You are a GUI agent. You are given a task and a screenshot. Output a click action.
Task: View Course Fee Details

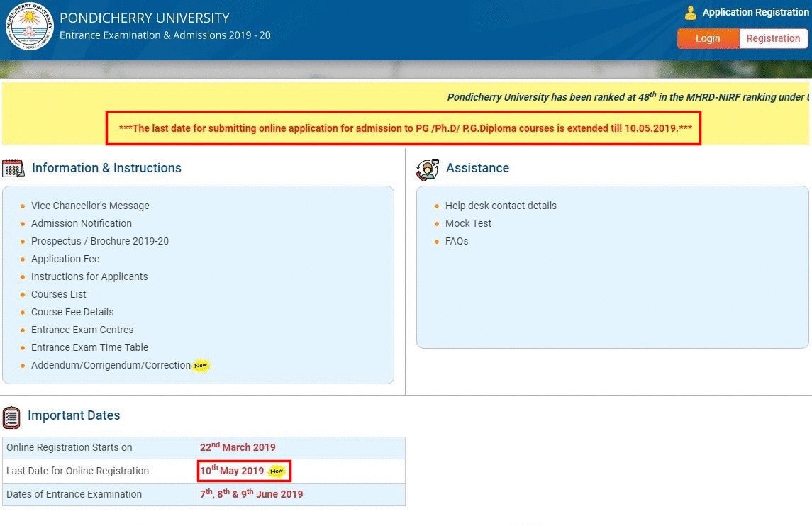pos(72,312)
